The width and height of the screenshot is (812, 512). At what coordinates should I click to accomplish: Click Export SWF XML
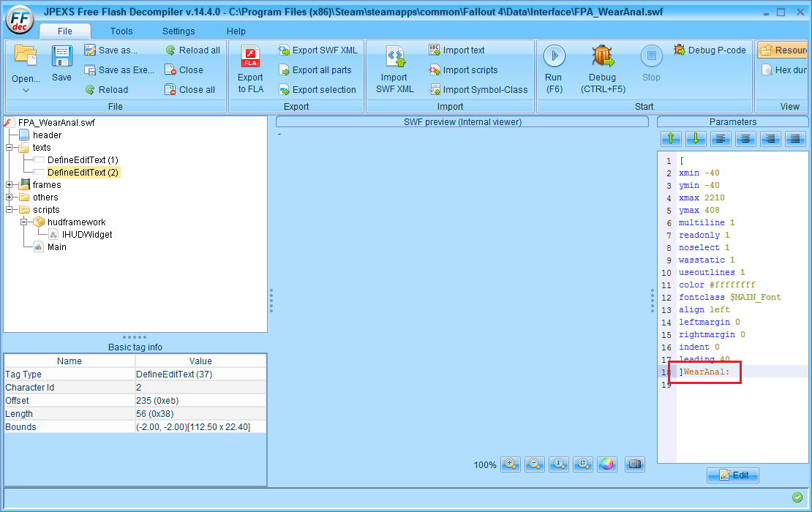pos(318,50)
